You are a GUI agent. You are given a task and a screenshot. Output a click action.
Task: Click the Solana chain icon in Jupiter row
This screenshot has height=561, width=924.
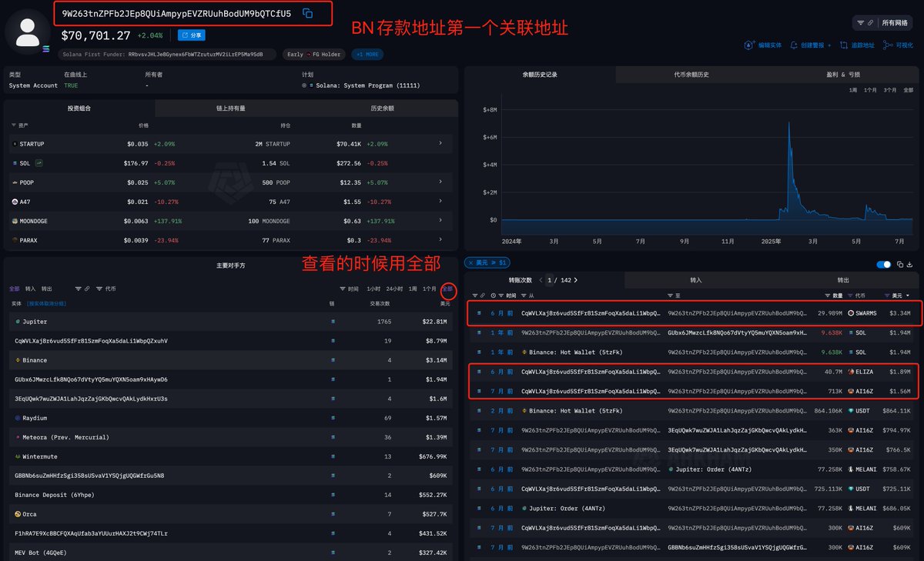tap(333, 322)
